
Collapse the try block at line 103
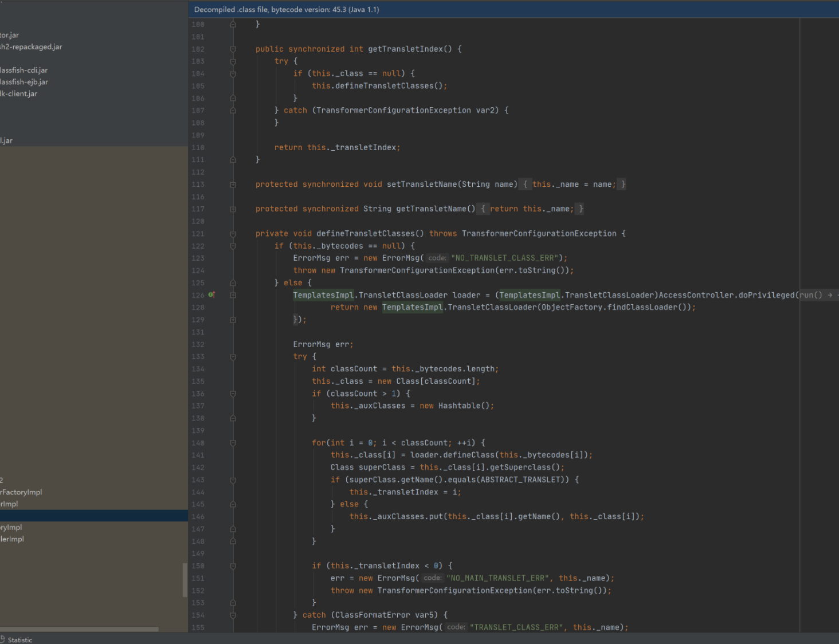coord(233,61)
